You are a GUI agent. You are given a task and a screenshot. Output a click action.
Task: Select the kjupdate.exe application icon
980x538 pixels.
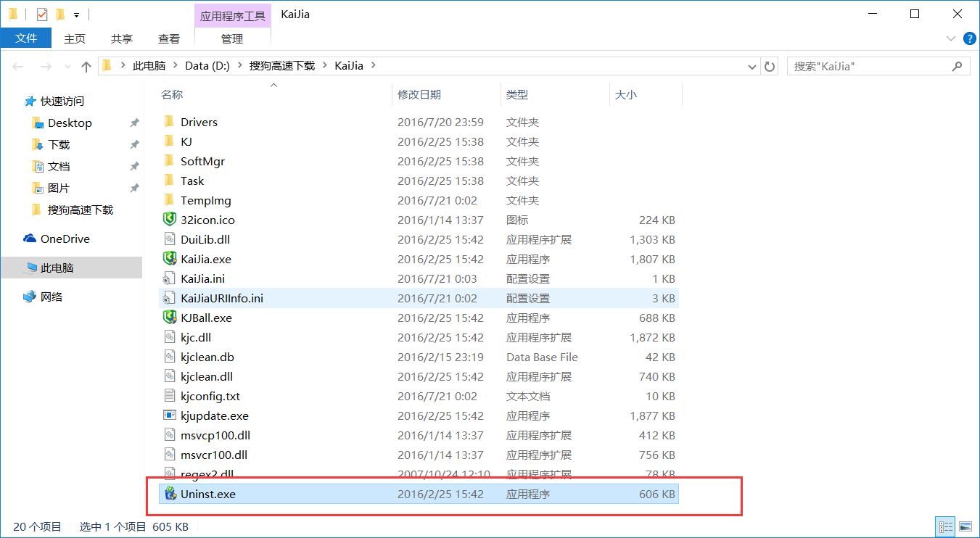[169, 415]
